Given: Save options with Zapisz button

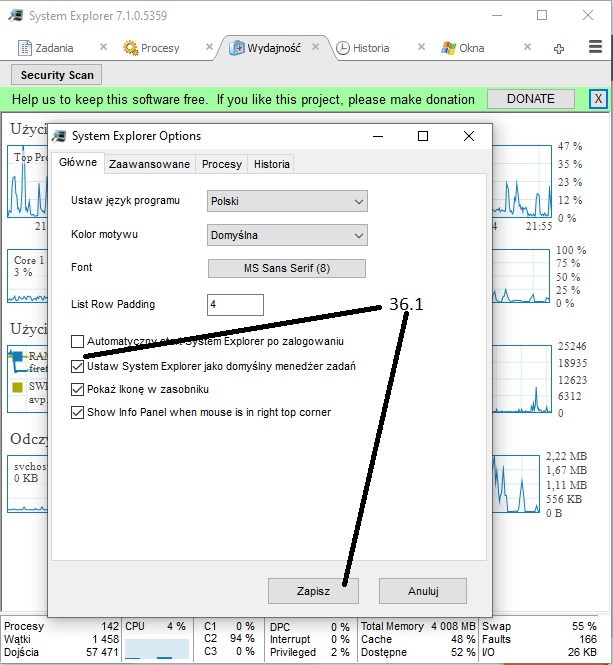Looking at the screenshot, I should pyautogui.click(x=313, y=591).
